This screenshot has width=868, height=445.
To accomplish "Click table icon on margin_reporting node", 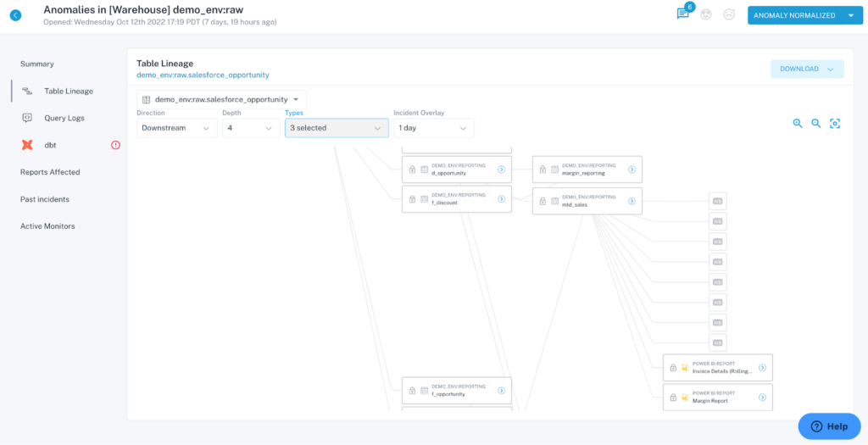I will click(x=554, y=170).
